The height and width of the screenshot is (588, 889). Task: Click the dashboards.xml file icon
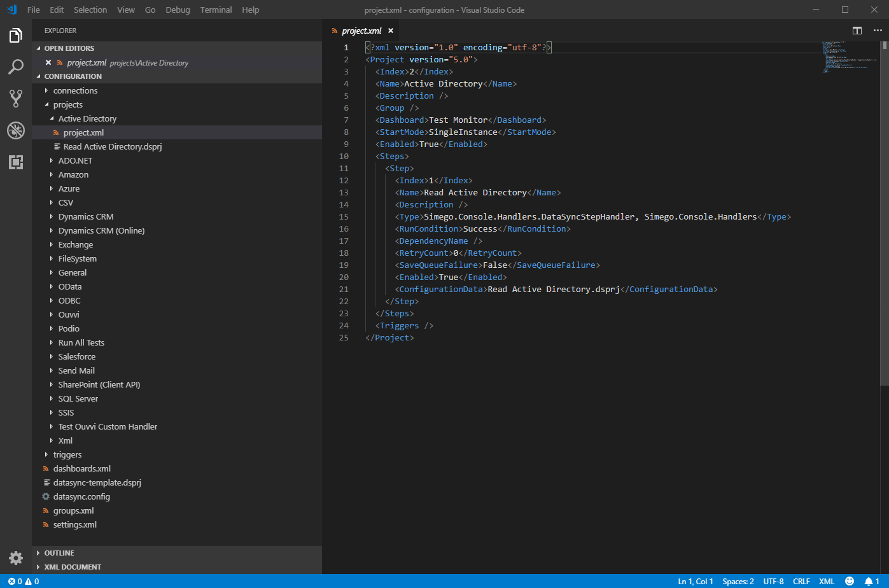46,468
